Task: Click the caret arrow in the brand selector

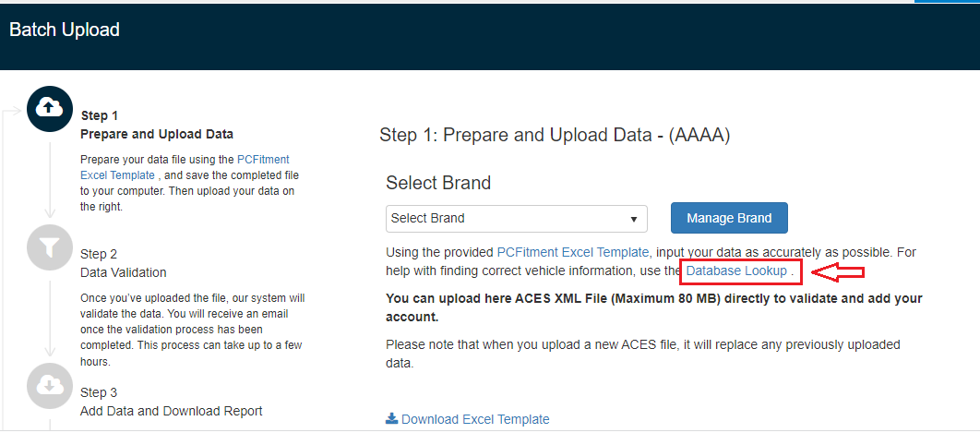Action: [x=634, y=220]
